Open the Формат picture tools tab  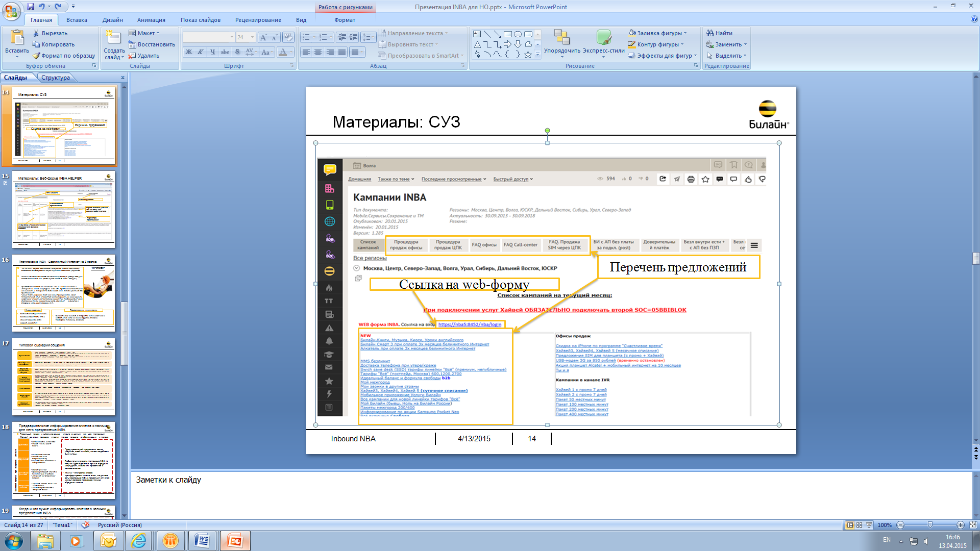coord(345,20)
